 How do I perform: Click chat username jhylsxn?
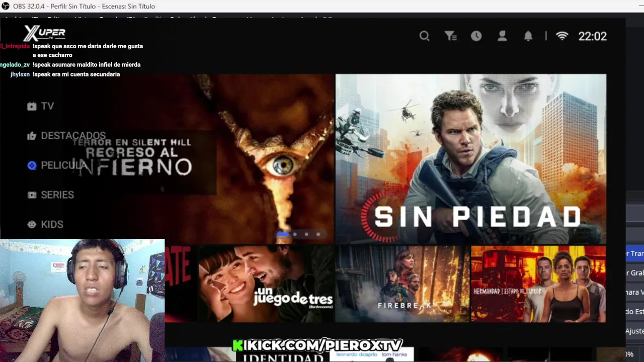[20, 74]
